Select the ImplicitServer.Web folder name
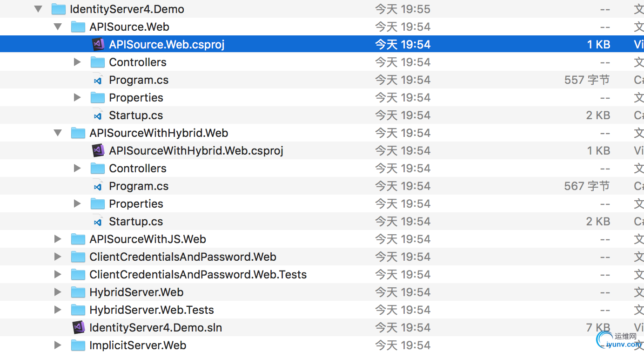The height and width of the screenshot is (352, 644). (138, 345)
